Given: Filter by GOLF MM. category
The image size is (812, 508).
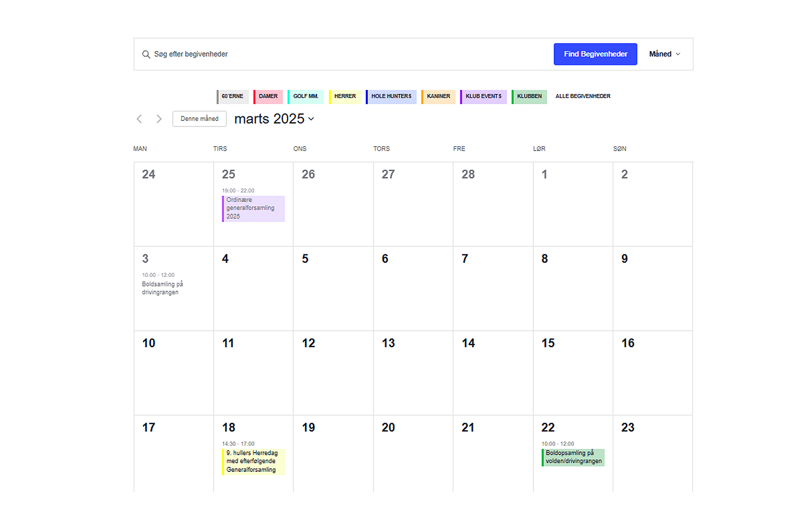Looking at the screenshot, I should pos(306,97).
